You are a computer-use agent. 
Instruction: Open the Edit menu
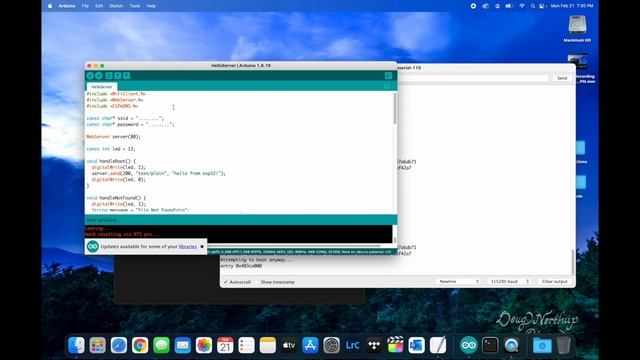pyautogui.click(x=99, y=6)
